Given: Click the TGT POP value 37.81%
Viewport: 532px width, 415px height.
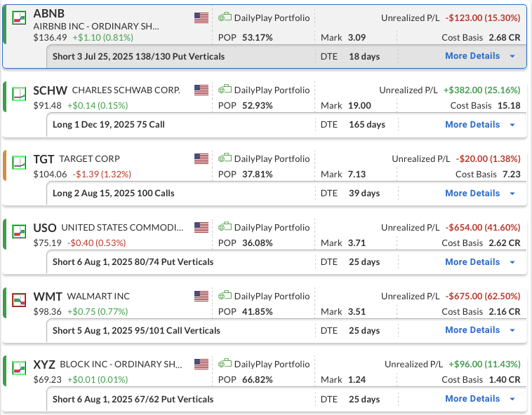Looking at the screenshot, I should (257, 175).
